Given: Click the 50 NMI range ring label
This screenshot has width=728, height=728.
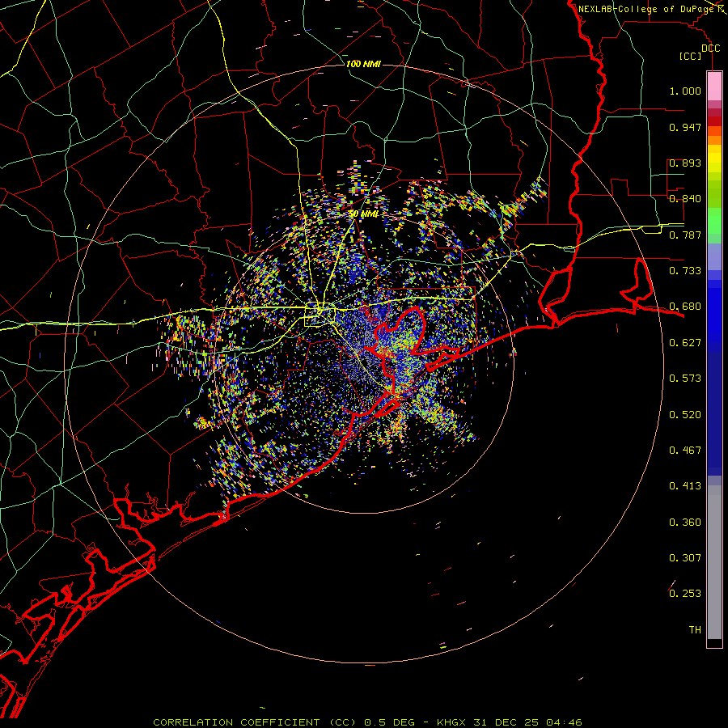Looking at the screenshot, I should pos(363,214).
